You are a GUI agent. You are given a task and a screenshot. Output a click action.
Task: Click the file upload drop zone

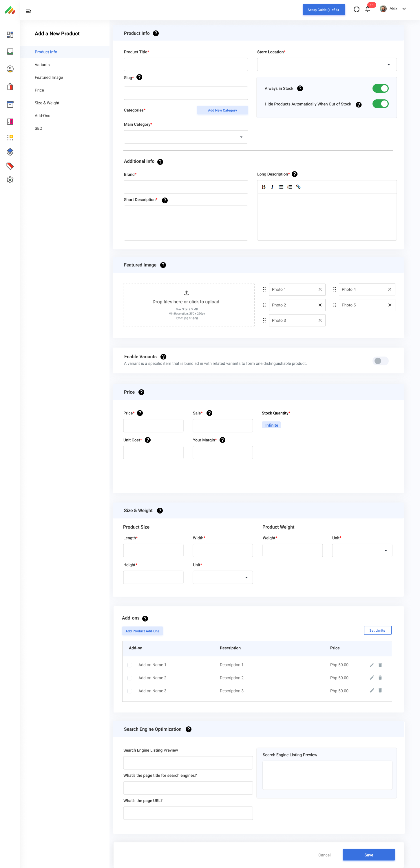click(x=189, y=305)
